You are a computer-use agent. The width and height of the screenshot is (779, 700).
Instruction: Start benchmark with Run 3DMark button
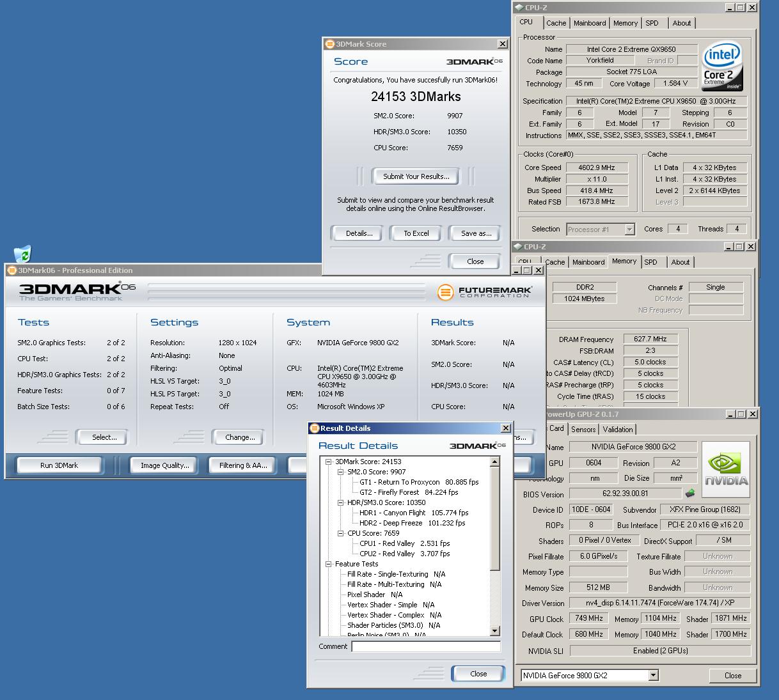click(x=59, y=465)
